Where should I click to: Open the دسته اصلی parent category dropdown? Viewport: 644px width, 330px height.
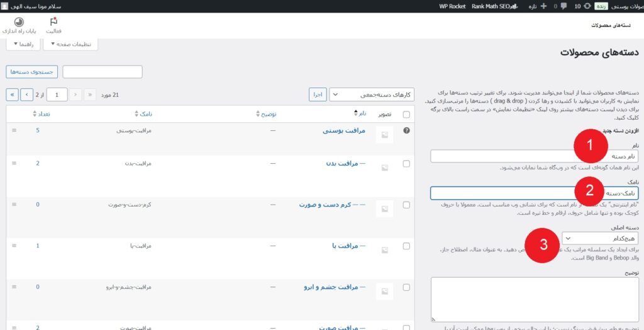pyautogui.click(x=599, y=238)
